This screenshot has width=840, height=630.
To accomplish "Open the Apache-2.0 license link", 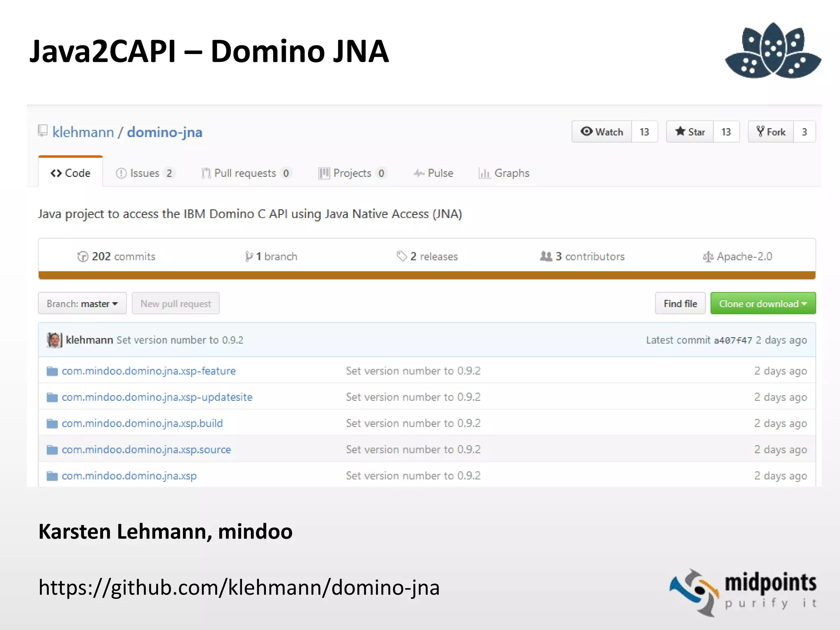I will [x=737, y=256].
